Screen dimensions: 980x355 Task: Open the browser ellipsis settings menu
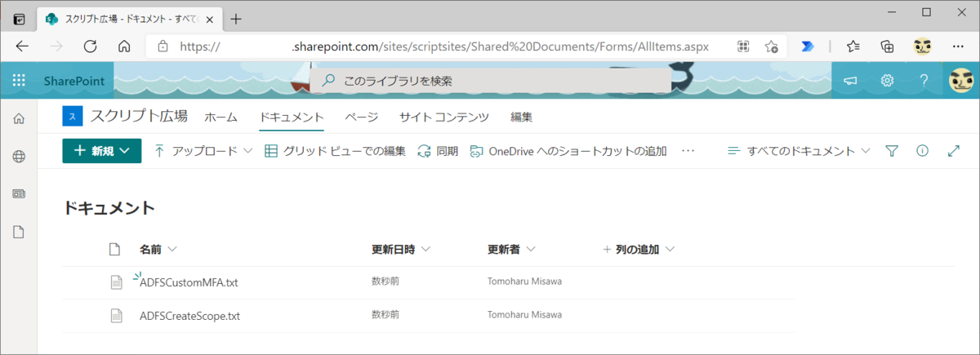point(959,47)
